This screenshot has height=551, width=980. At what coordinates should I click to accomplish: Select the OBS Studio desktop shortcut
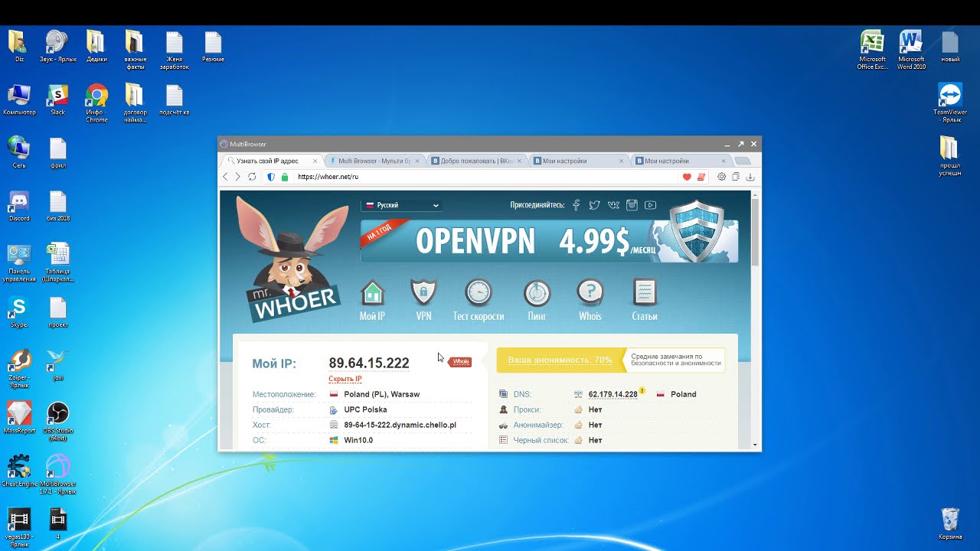pyautogui.click(x=58, y=422)
